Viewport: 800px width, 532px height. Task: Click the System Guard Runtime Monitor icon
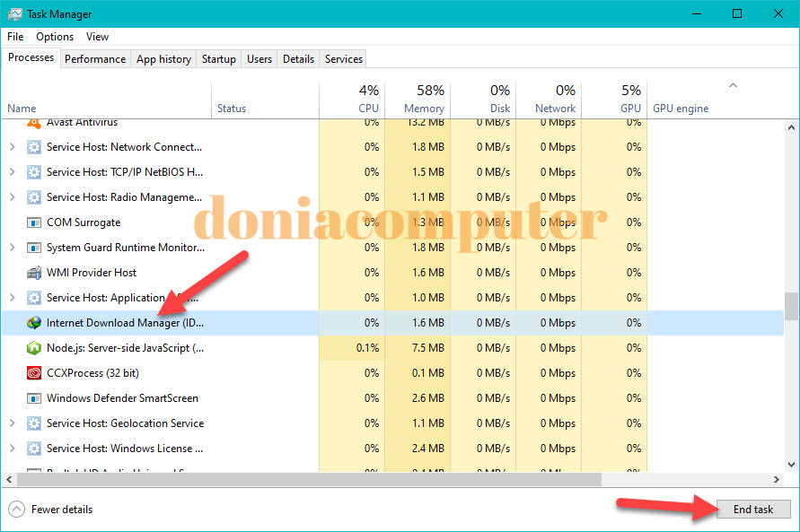pyautogui.click(x=34, y=248)
